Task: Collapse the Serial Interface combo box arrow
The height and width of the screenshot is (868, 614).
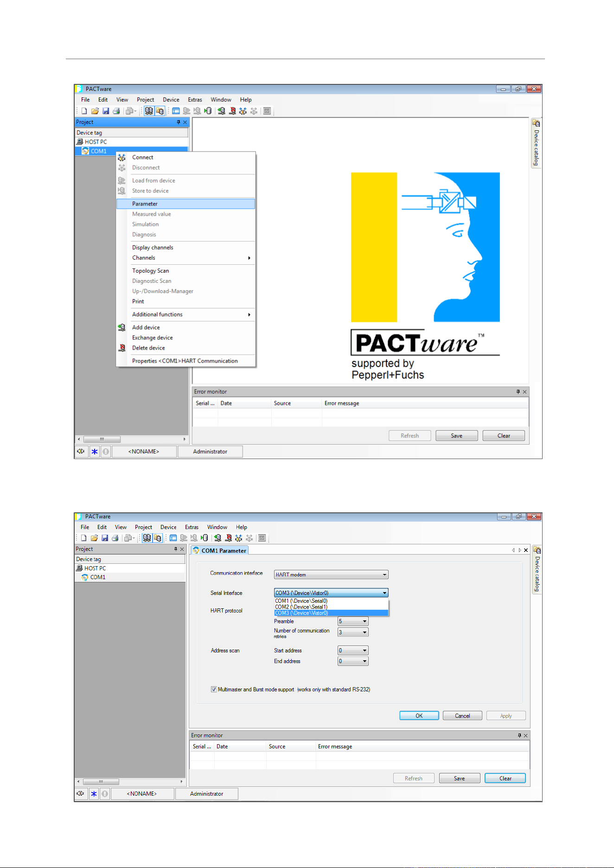Action: click(384, 593)
